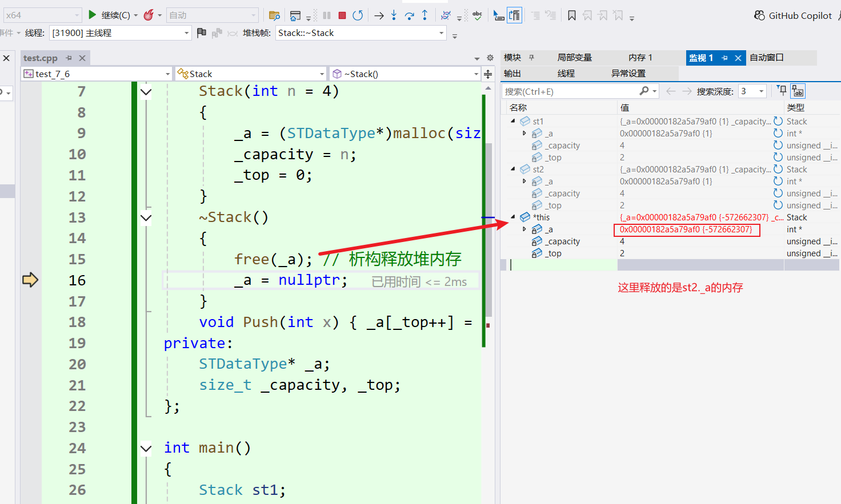Open the 自动 dropdown in the toolbar

[213, 15]
